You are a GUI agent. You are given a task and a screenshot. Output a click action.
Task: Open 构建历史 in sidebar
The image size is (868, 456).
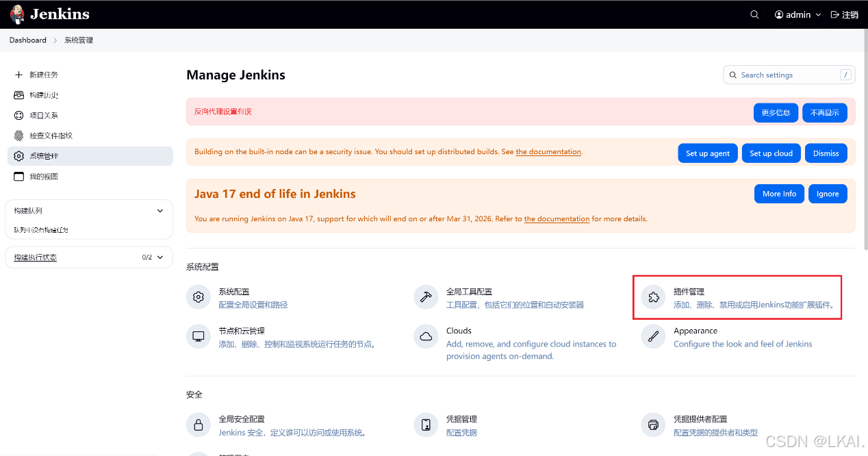[x=90, y=95]
